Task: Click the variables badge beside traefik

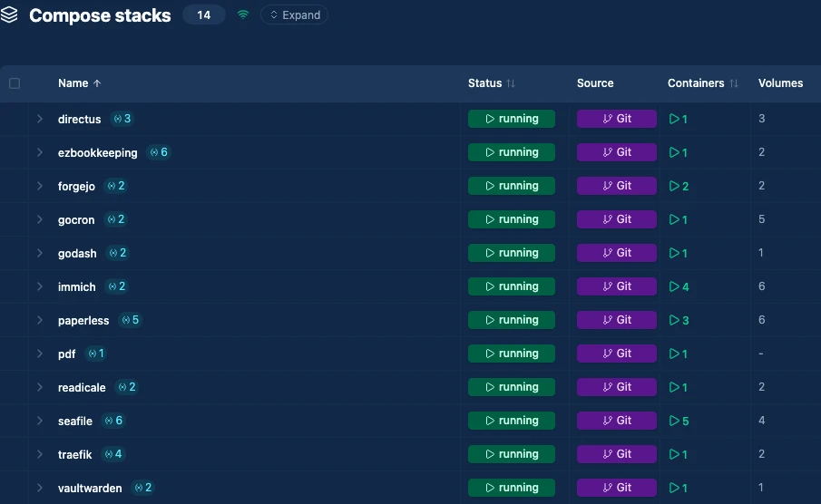Action: (113, 454)
